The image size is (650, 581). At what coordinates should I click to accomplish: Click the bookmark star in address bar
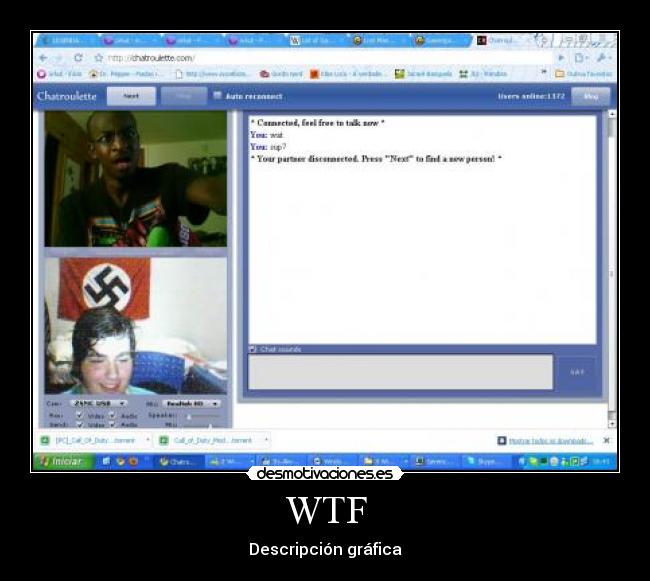98,58
